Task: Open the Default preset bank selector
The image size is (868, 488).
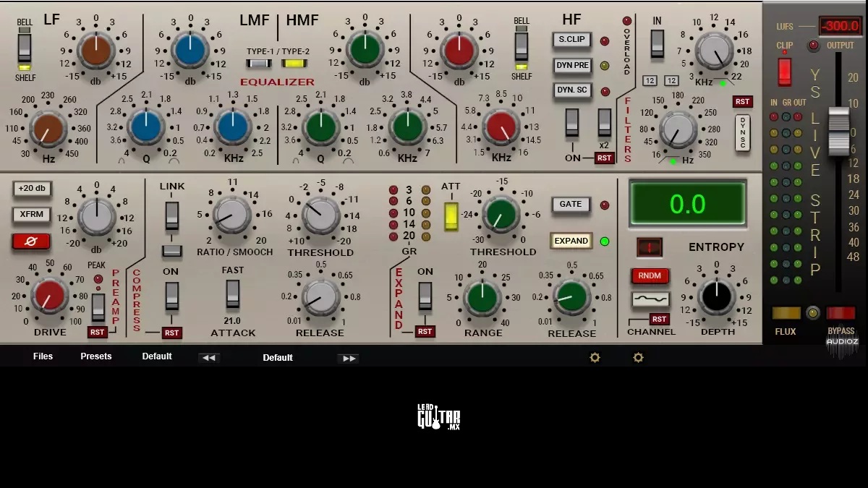Action: coord(157,356)
